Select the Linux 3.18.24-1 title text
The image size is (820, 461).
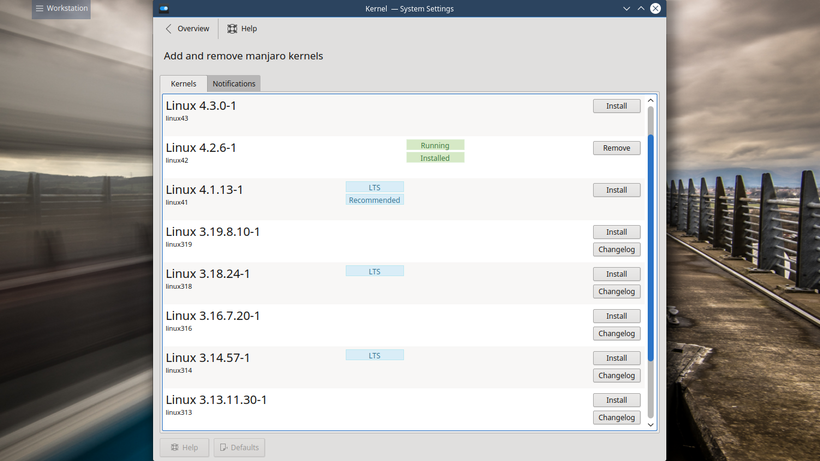point(208,274)
